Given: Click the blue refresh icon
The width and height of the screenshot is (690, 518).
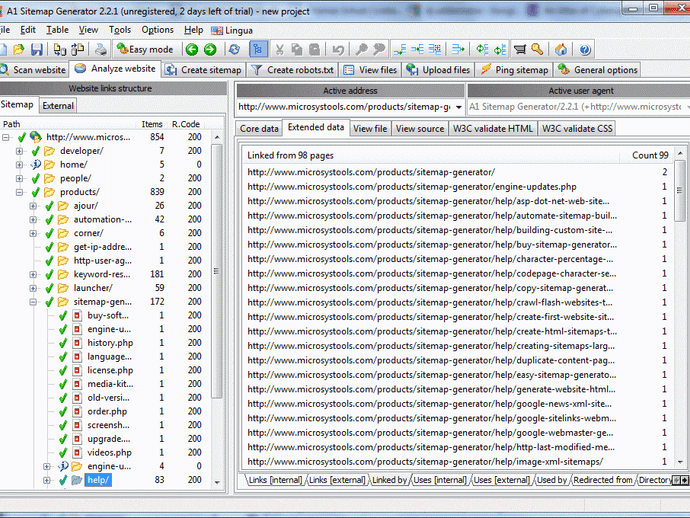Looking at the screenshot, I should pyautogui.click(x=234, y=49).
